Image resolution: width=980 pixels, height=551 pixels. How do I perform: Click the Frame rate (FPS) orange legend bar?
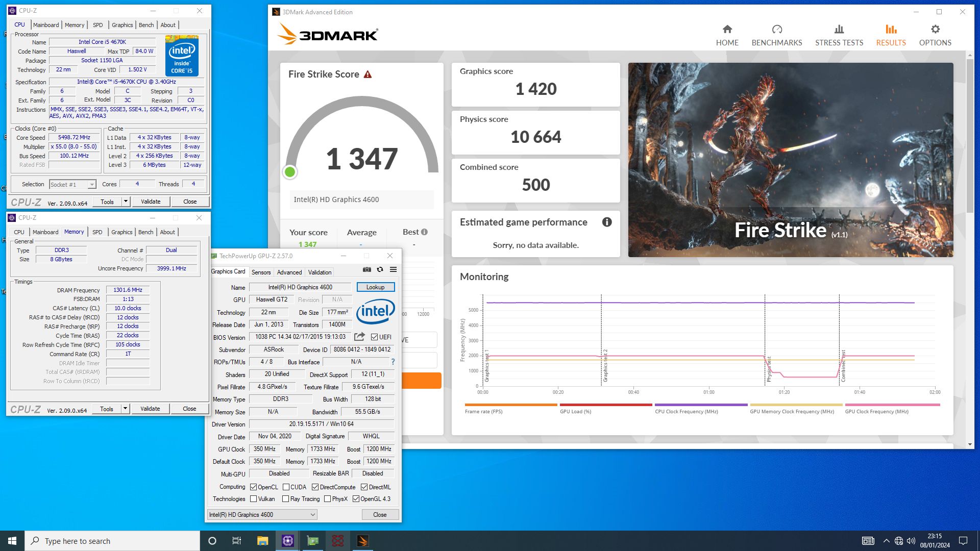point(510,405)
